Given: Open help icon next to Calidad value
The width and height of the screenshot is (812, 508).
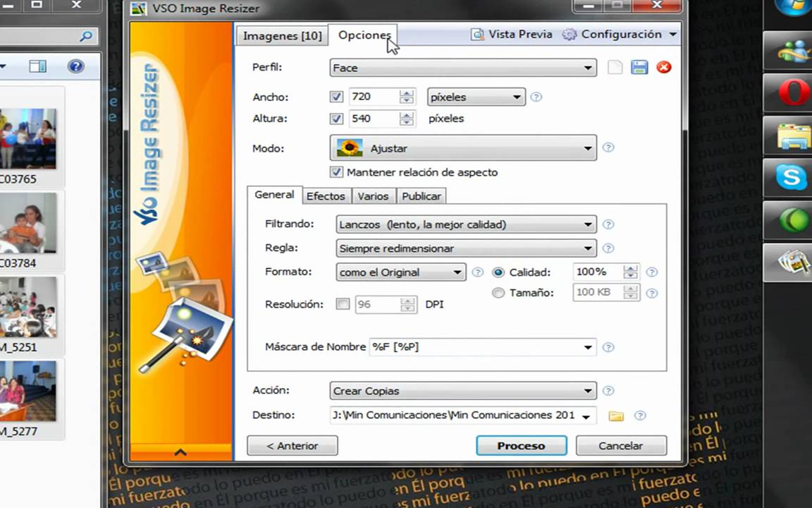Looking at the screenshot, I should pyautogui.click(x=652, y=272).
